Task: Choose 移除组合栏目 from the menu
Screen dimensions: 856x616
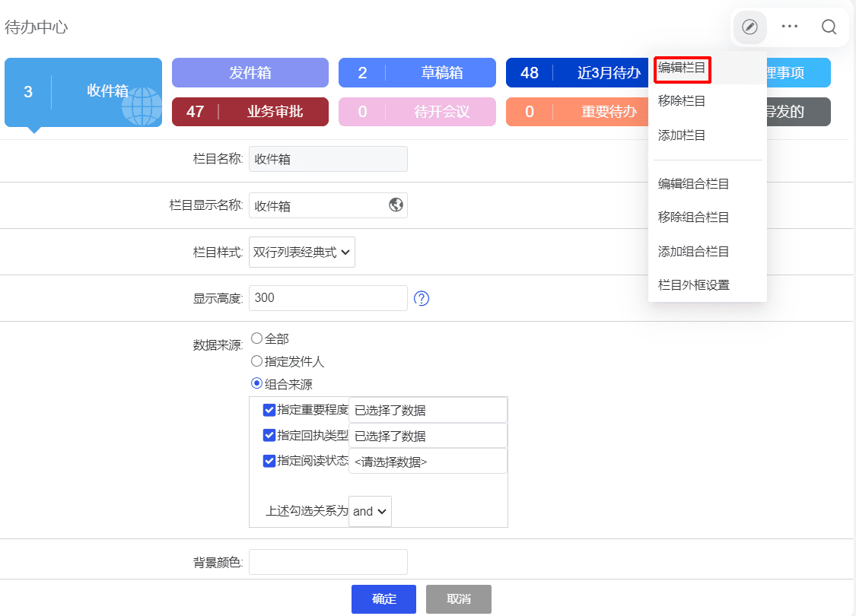Action: click(694, 218)
